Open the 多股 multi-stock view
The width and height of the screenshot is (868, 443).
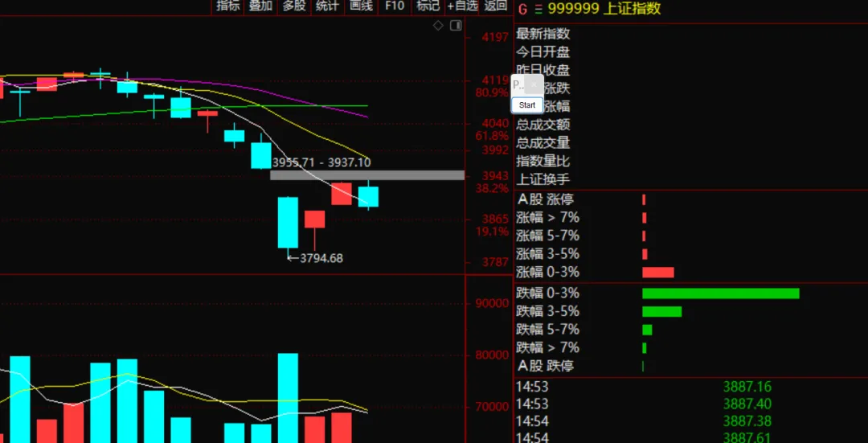pyautogui.click(x=294, y=6)
